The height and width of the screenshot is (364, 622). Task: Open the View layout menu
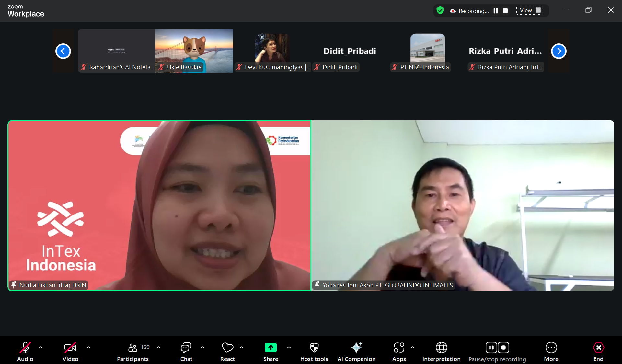click(529, 10)
